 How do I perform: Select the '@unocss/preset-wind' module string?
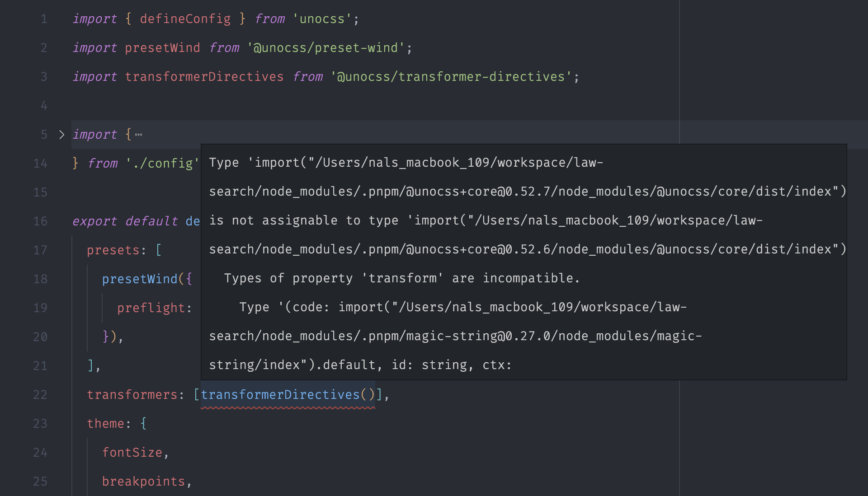point(325,47)
